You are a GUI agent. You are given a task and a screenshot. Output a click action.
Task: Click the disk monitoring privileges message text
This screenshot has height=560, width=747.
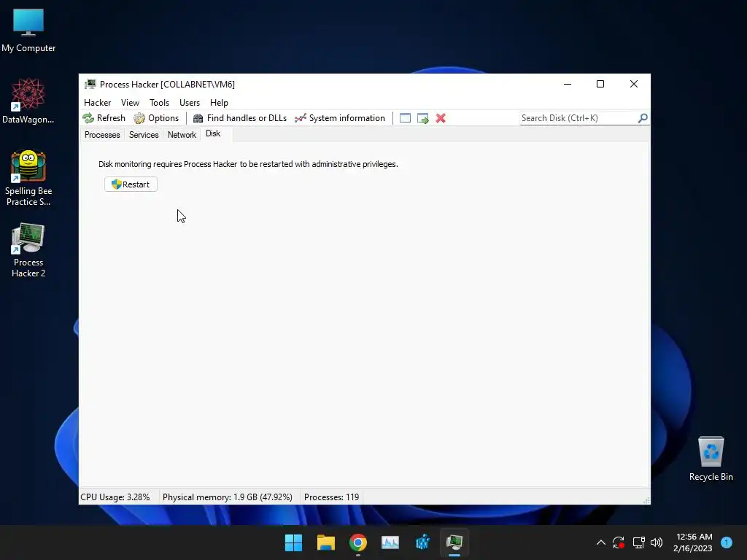(x=248, y=164)
